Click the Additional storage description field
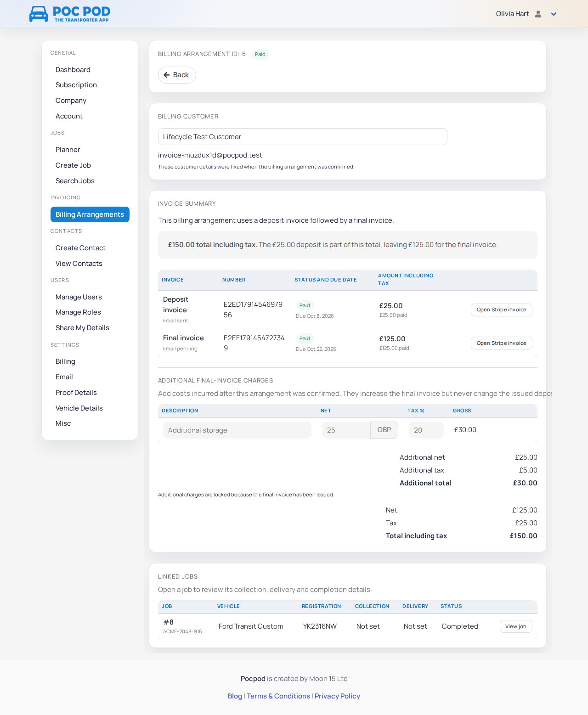This screenshot has height=715, width=588. [237, 430]
